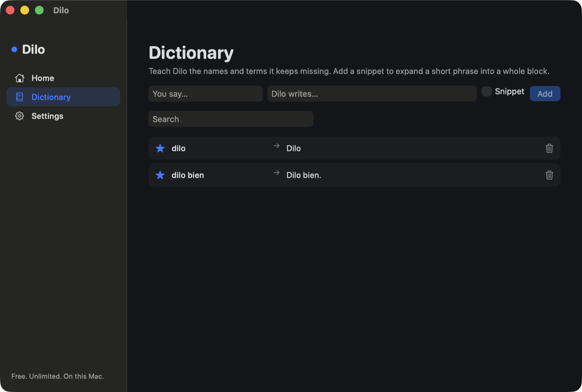Click the "Dilo" written output text
The image size is (582, 392).
coord(293,148)
